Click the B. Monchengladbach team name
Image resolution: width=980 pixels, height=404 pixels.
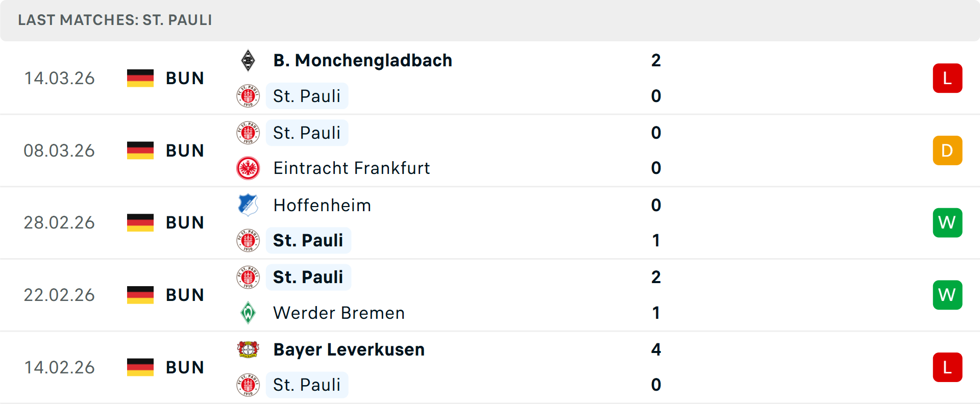(x=363, y=61)
